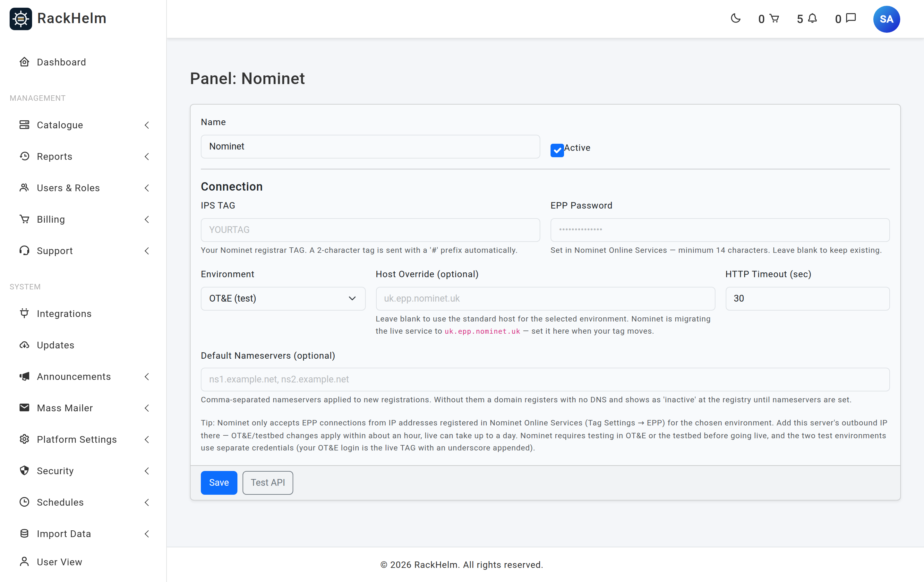Focus the Host Override input field
Viewport: 924px width, 582px height.
[545, 298]
